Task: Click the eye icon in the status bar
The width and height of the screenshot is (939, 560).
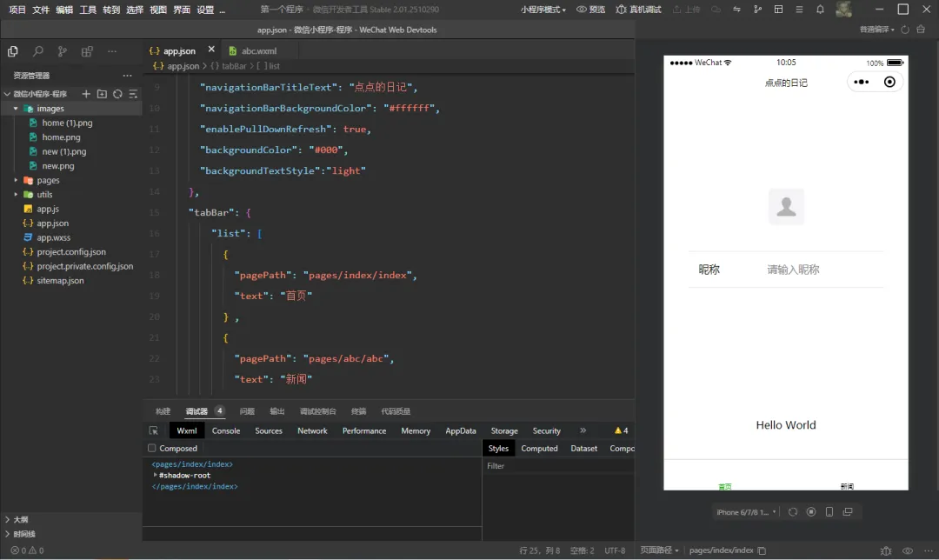Action: [908, 550]
